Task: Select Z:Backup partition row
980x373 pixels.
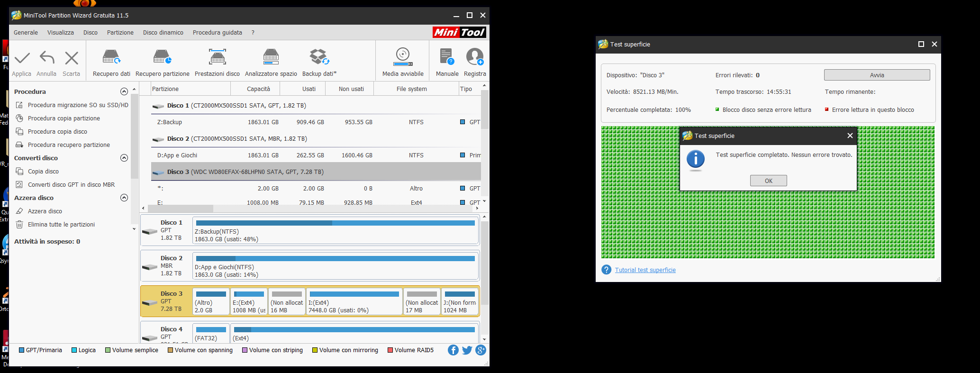Action: [x=316, y=122]
